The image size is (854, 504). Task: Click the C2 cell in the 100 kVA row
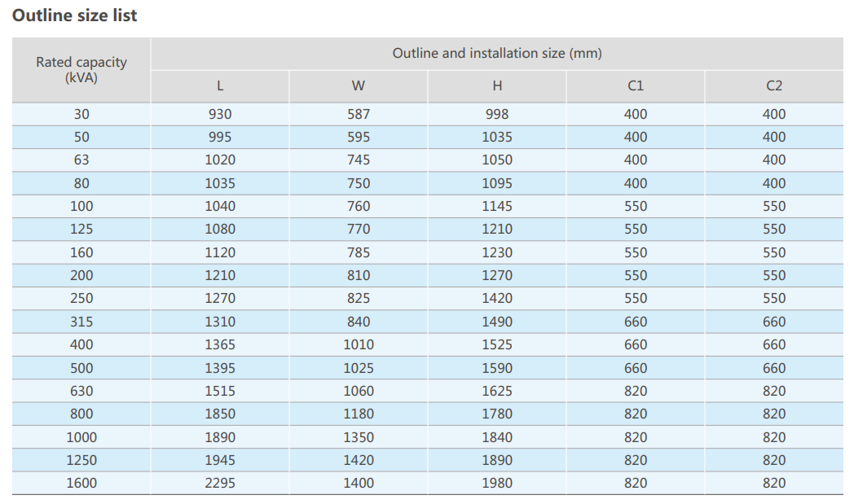[x=774, y=207]
